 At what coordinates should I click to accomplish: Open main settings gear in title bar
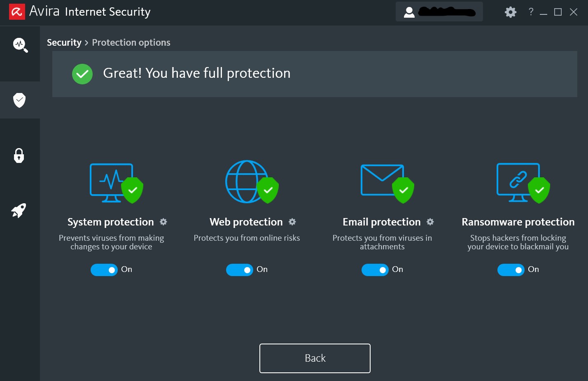(511, 12)
